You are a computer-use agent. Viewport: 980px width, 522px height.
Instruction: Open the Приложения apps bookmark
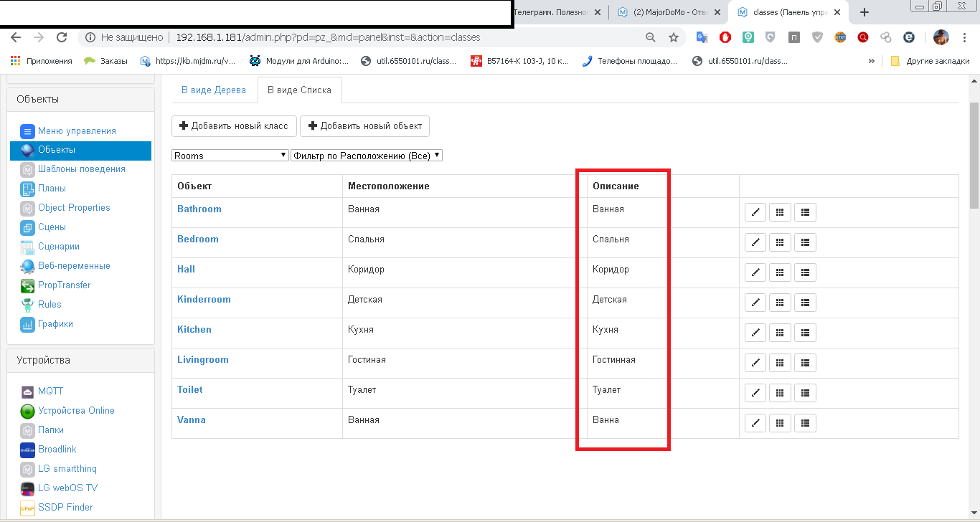click(x=41, y=61)
